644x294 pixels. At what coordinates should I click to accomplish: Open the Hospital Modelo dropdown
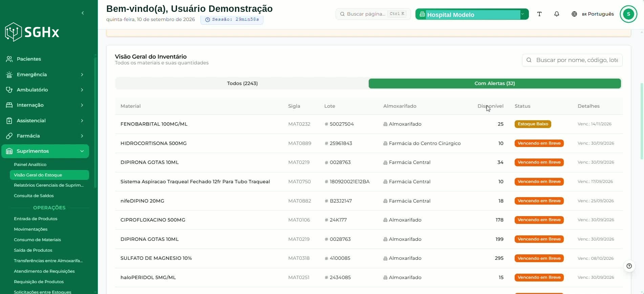click(472, 14)
